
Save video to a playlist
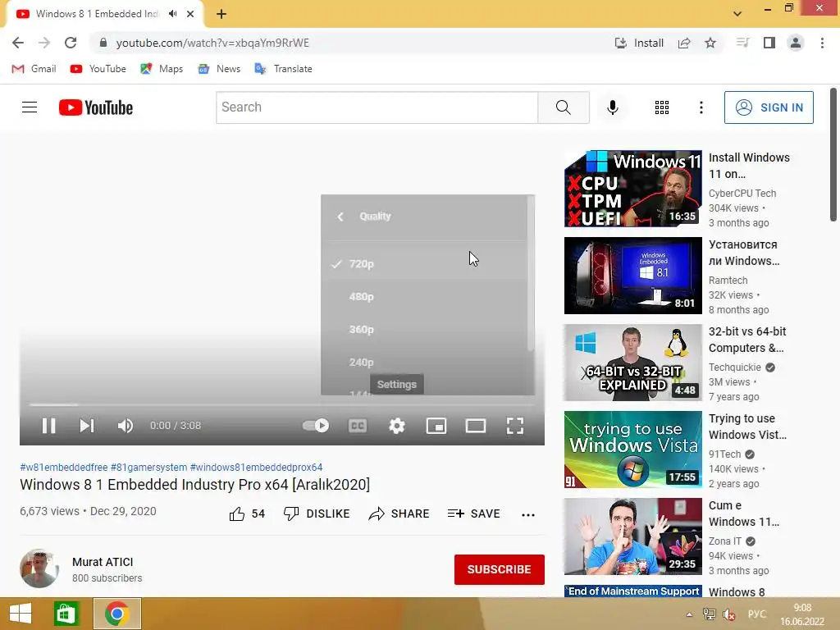[x=474, y=514]
